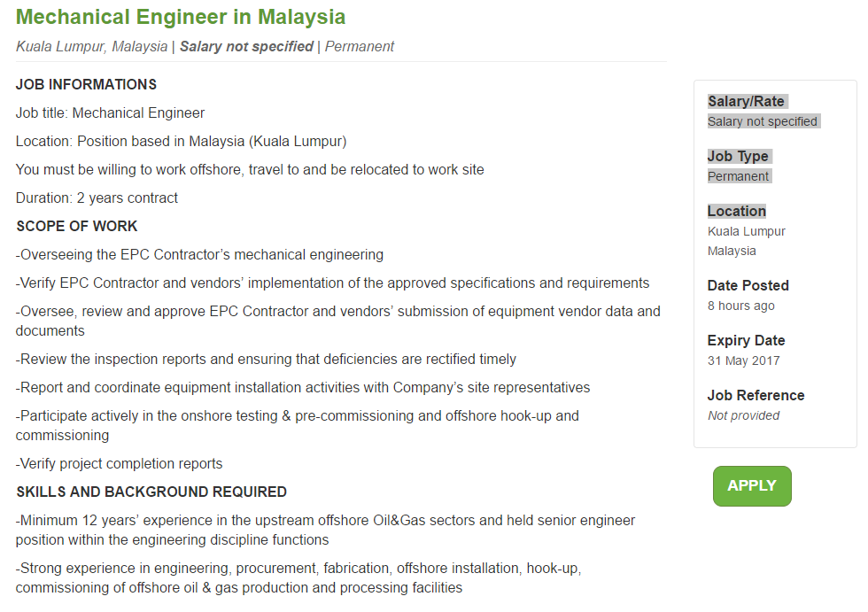The width and height of the screenshot is (868, 612).
Task: Select the 31 May 2017 expiry date
Action: pyautogui.click(x=742, y=360)
